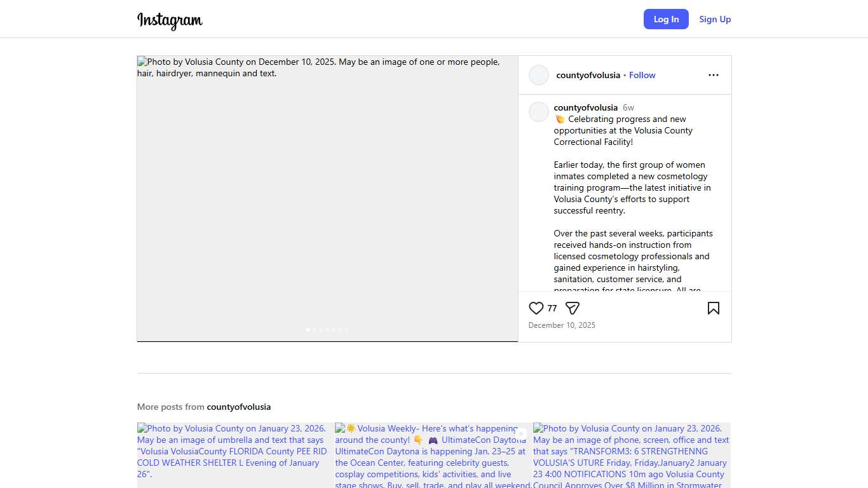
Task: Jump to second carousel dot indicator
Action: click(x=315, y=330)
